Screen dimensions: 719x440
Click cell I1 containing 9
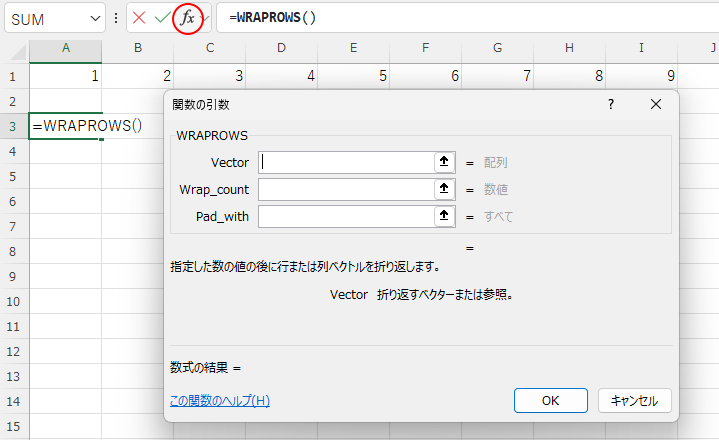[642, 76]
